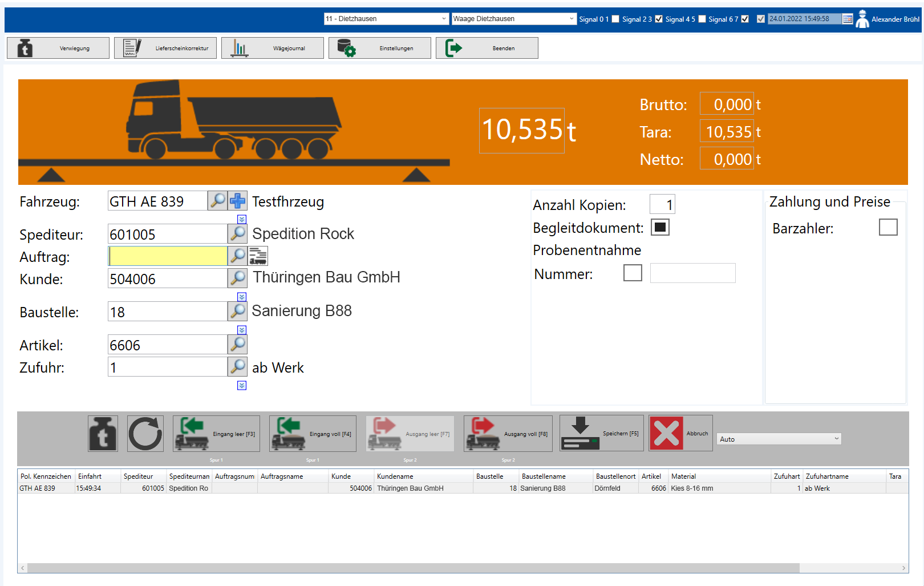924x586 pixels.
Task: Click the weight icon in bottom toolbar
Action: pyautogui.click(x=103, y=434)
